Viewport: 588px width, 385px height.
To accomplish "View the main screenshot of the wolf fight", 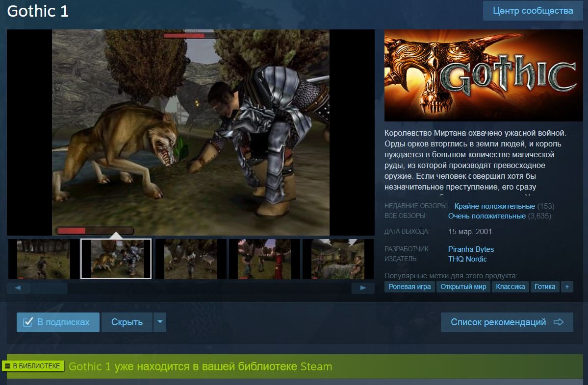I will coord(190,133).
